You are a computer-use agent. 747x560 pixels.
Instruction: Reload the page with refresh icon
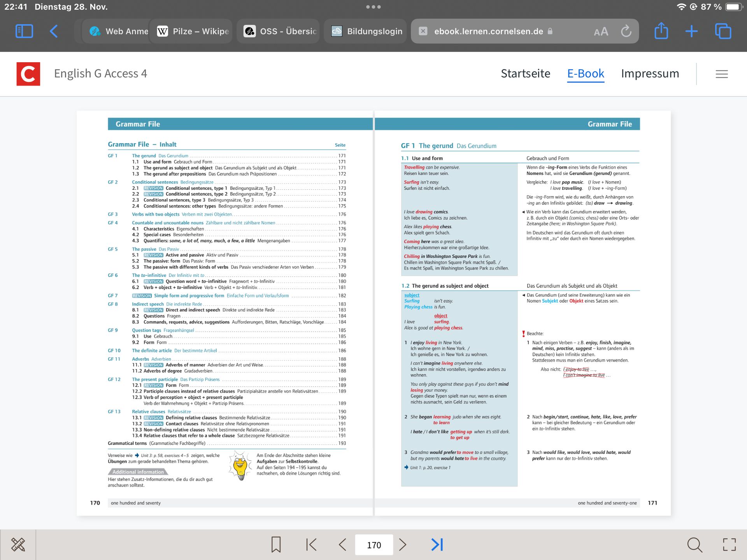[626, 31]
